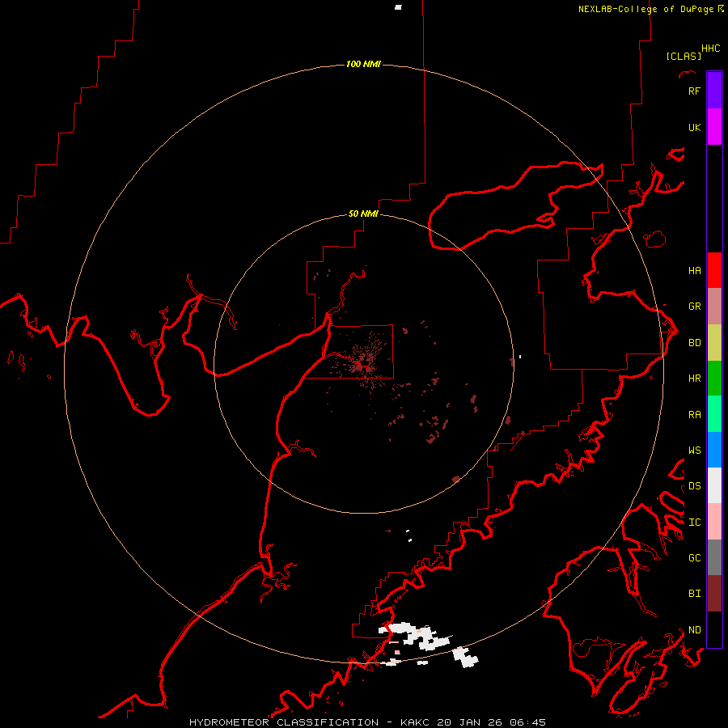Viewport: 728px width, 728px height.
Task: Pick the RA light green swatch
Action: pos(714,414)
